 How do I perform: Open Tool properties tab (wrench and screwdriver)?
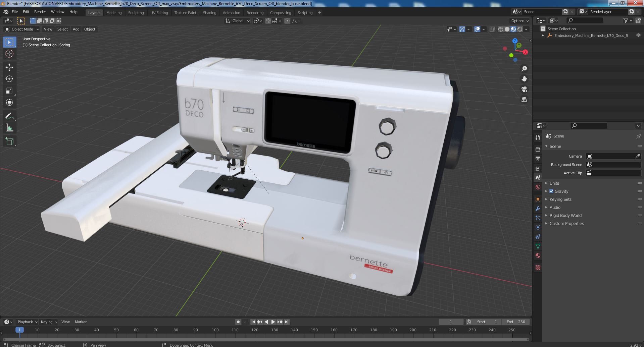pyautogui.click(x=538, y=137)
